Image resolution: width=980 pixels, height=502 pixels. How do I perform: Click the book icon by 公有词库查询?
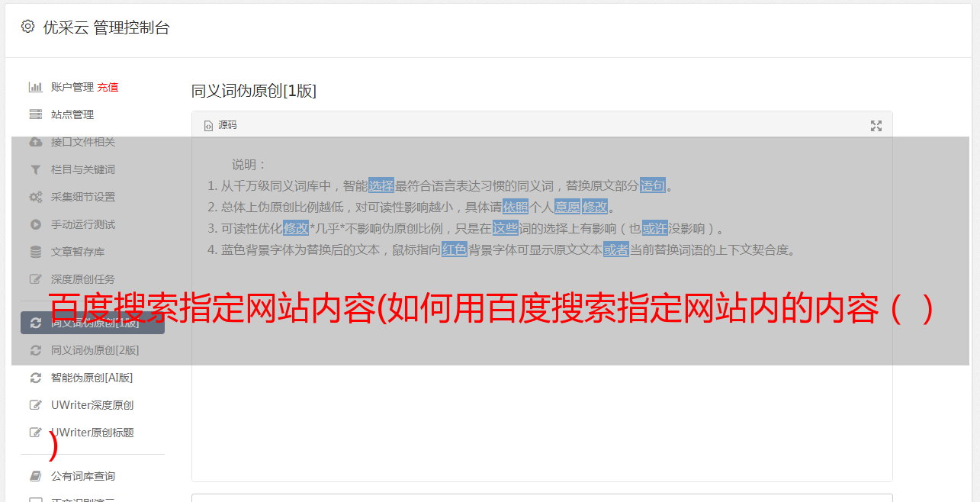pyautogui.click(x=35, y=476)
